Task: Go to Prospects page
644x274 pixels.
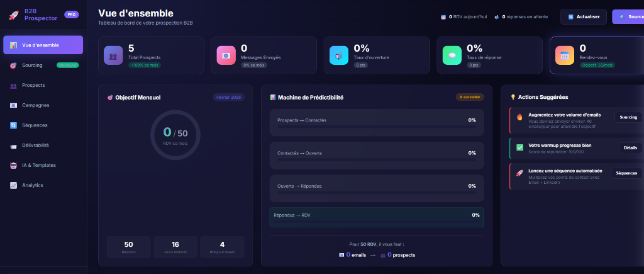Action: point(43,85)
